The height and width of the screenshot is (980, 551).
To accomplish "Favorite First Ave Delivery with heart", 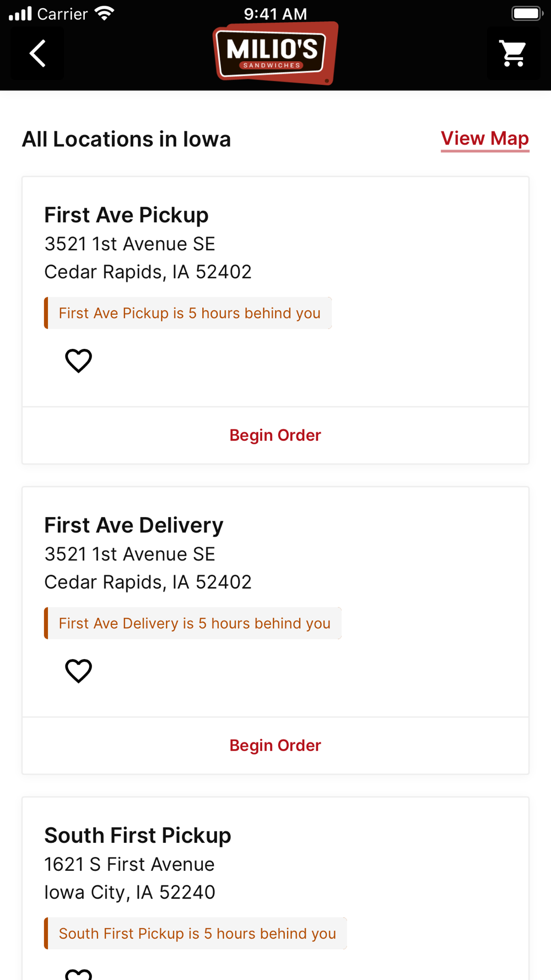I will [78, 671].
